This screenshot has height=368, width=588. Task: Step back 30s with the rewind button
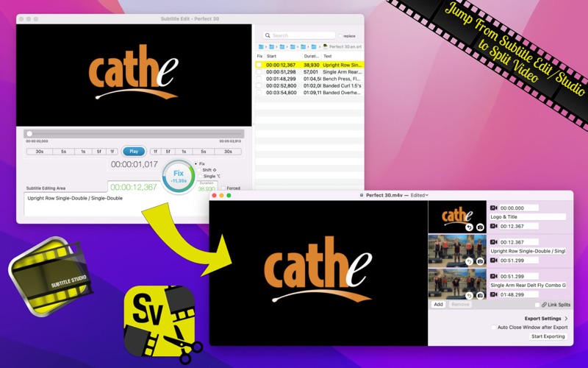point(40,152)
